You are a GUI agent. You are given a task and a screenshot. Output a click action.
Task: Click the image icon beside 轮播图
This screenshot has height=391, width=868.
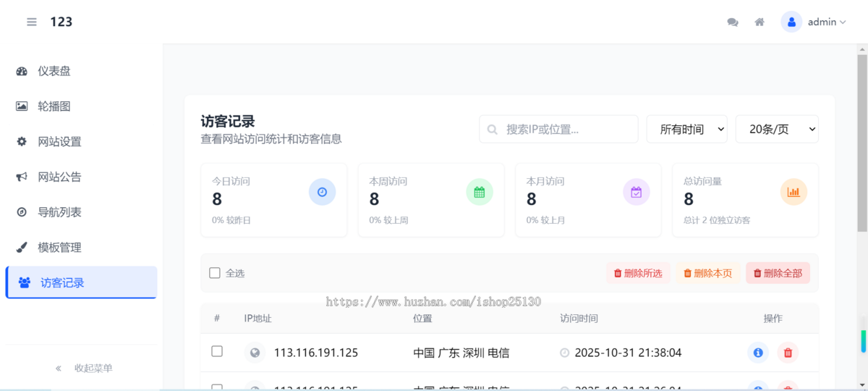[22, 106]
